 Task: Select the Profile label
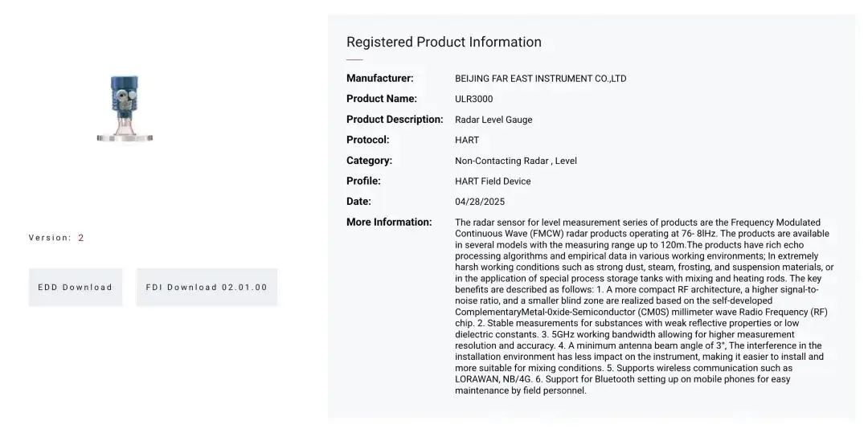(363, 181)
